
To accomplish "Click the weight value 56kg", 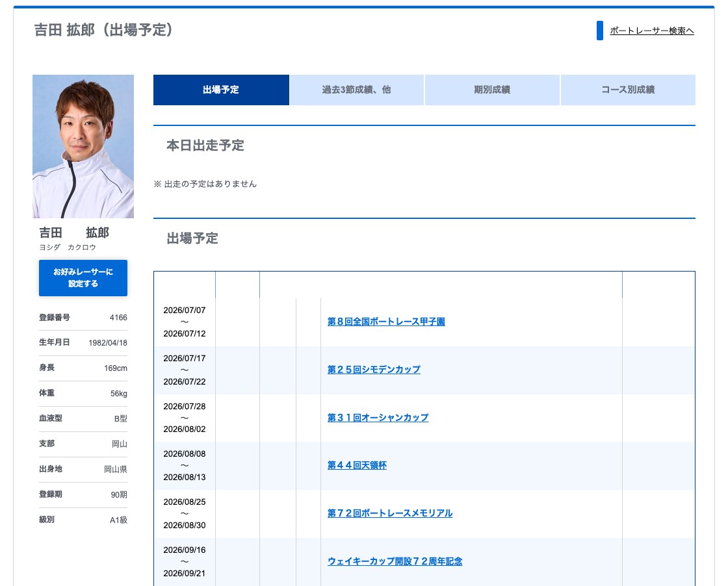I will 119,394.
